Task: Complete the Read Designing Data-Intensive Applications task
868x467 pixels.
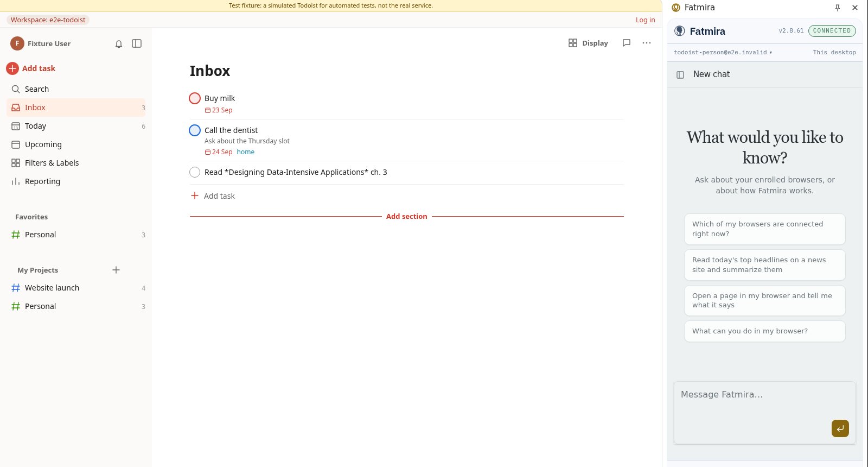Action: coord(195,172)
